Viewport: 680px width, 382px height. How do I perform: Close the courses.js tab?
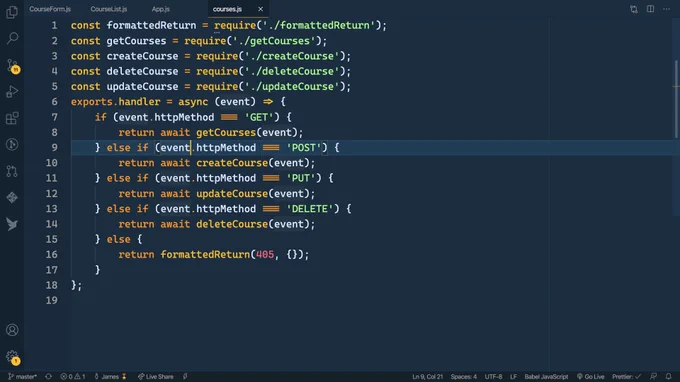(x=260, y=9)
